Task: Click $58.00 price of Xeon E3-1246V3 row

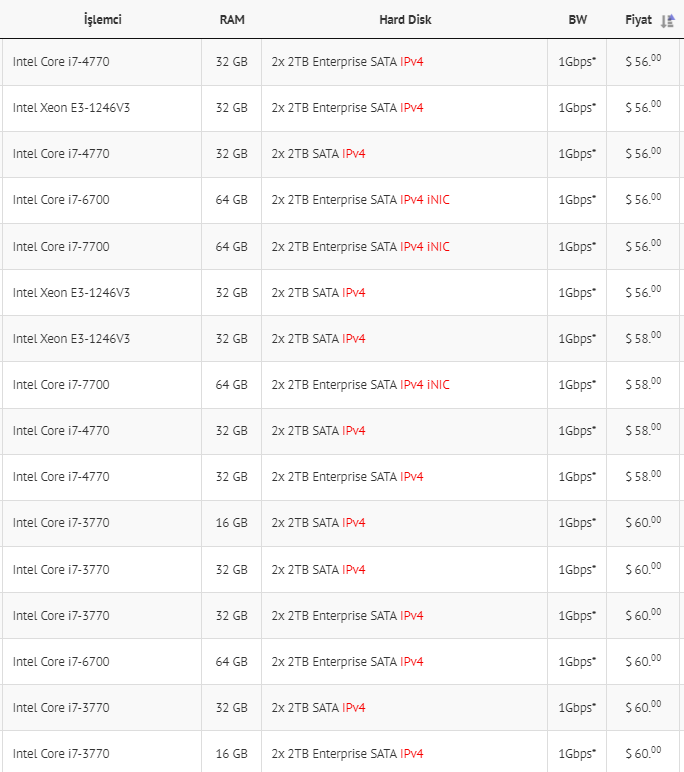Action: 643,338
